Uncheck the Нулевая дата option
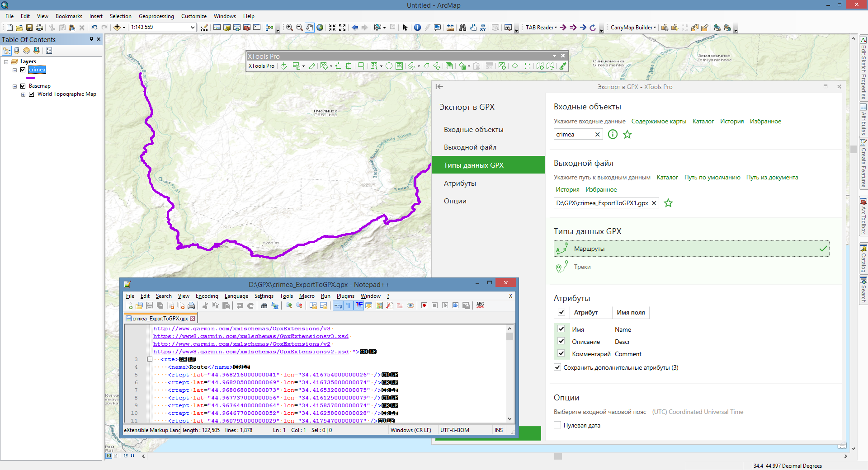Viewport: 868px width, 470px height. tap(557, 425)
